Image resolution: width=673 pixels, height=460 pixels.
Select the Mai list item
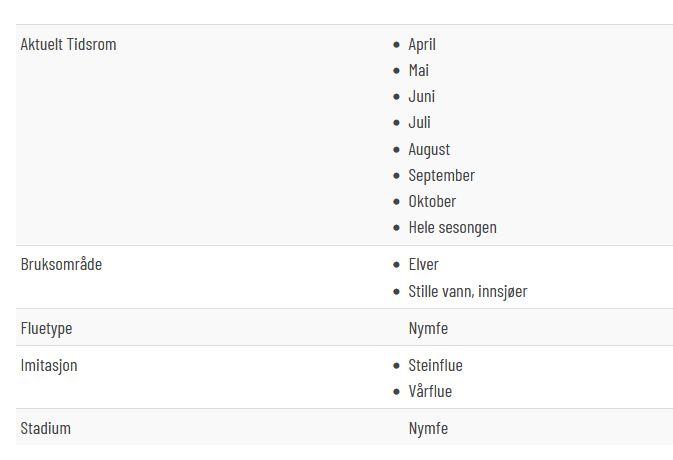418,70
